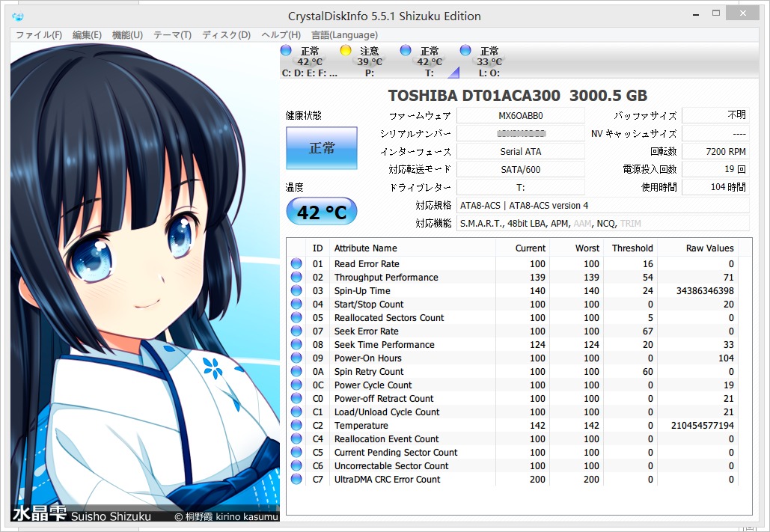Viewport: 770px width, 532px height.
Task: Click the SATA/600 transfer mode field
Action: [x=521, y=169]
